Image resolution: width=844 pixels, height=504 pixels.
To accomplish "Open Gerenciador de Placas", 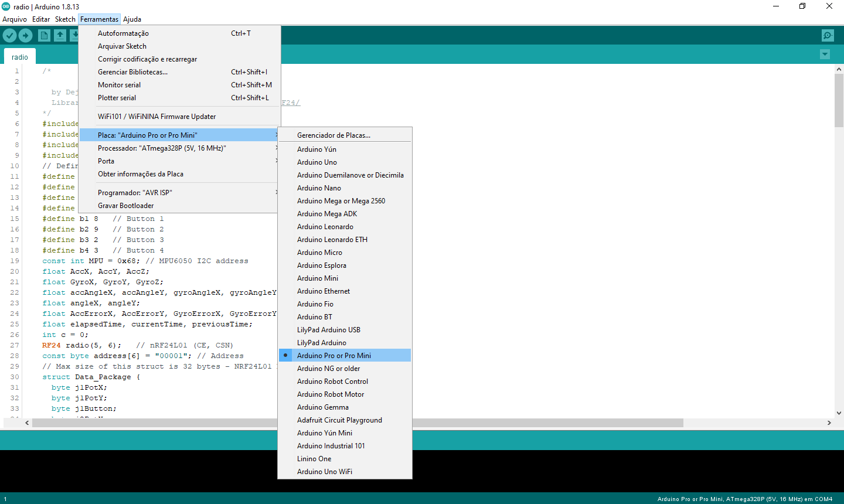I will click(x=333, y=135).
